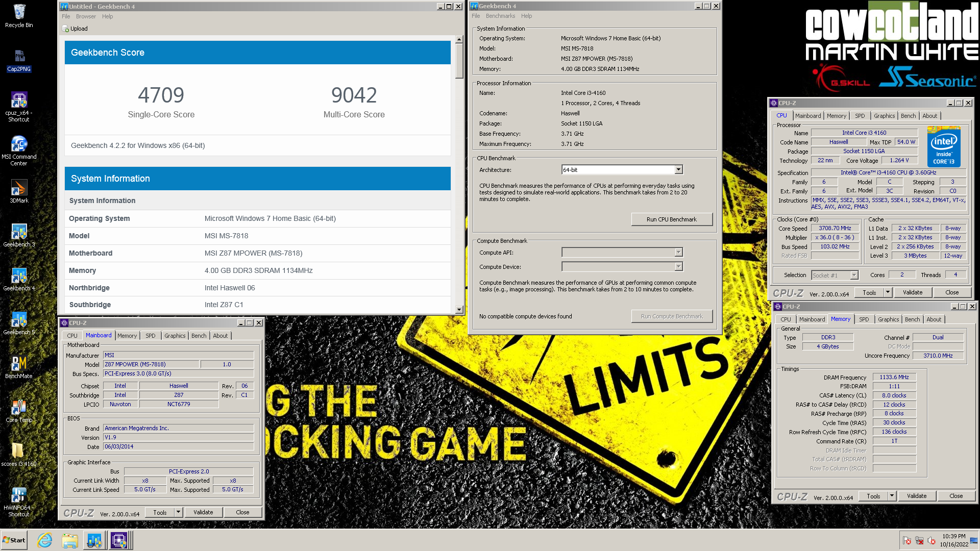
Task: Open Tools dropdown arrow in mainboard CPU-Z window
Action: point(178,512)
